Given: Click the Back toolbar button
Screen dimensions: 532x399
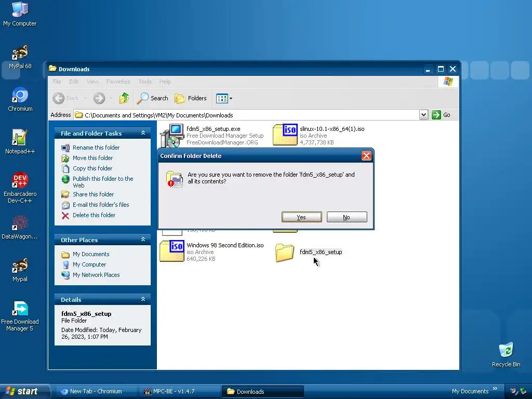Looking at the screenshot, I should pyautogui.click(x=66, y=98).
